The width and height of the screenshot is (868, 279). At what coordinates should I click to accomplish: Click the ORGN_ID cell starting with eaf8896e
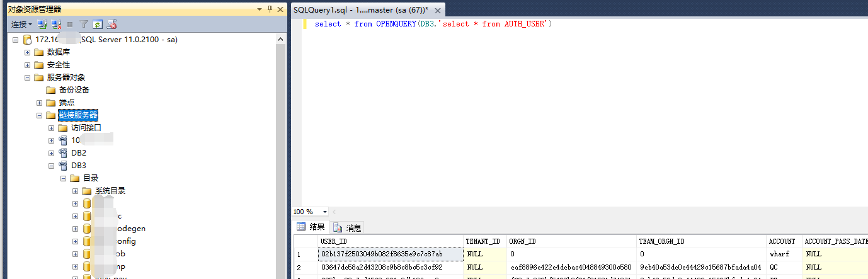point(571,267)
